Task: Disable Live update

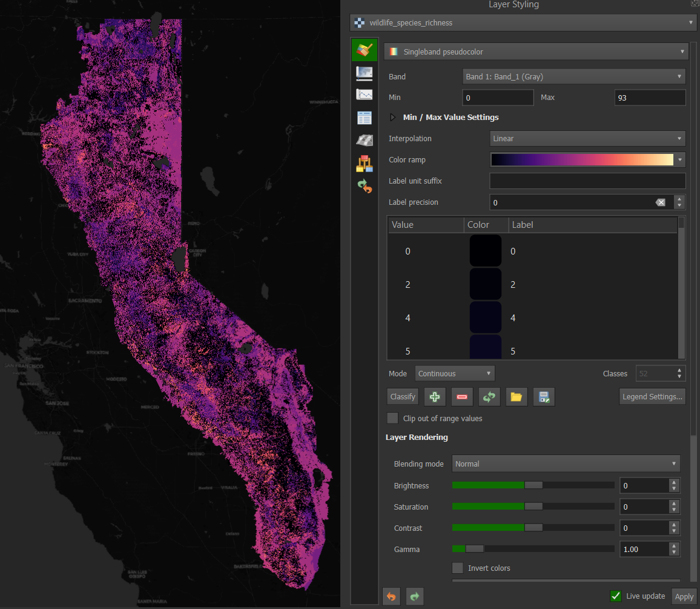Action: pyautogui.click(x=616, y=596)
